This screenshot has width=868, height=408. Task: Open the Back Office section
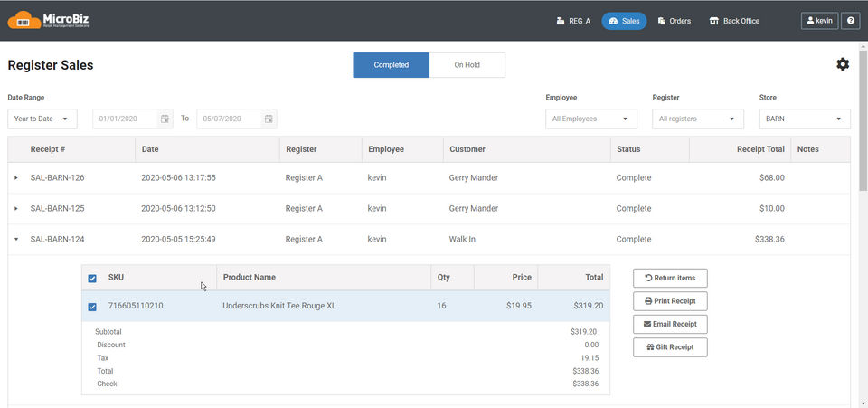coord(734,21)
